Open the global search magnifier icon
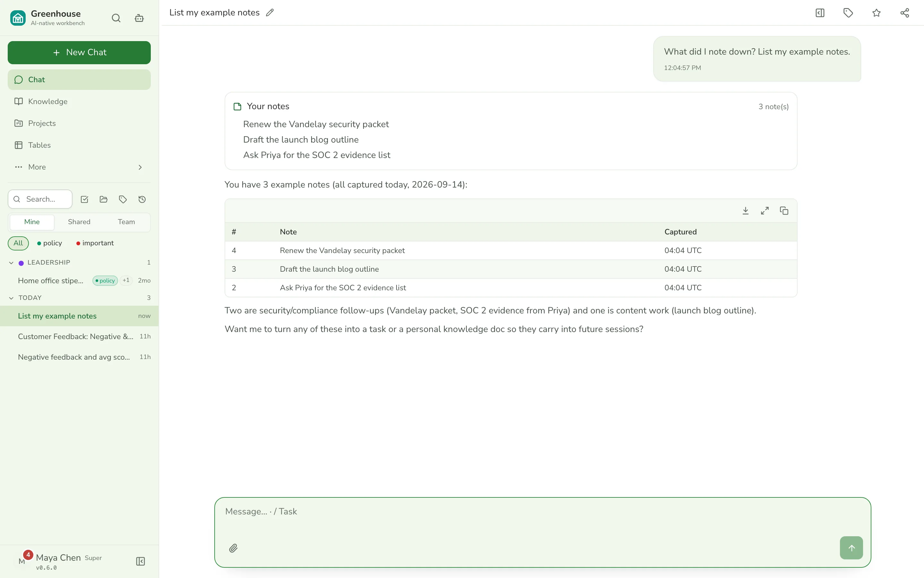Image resolution: width=924 pixels, height=578 pixels. point(116,18)
